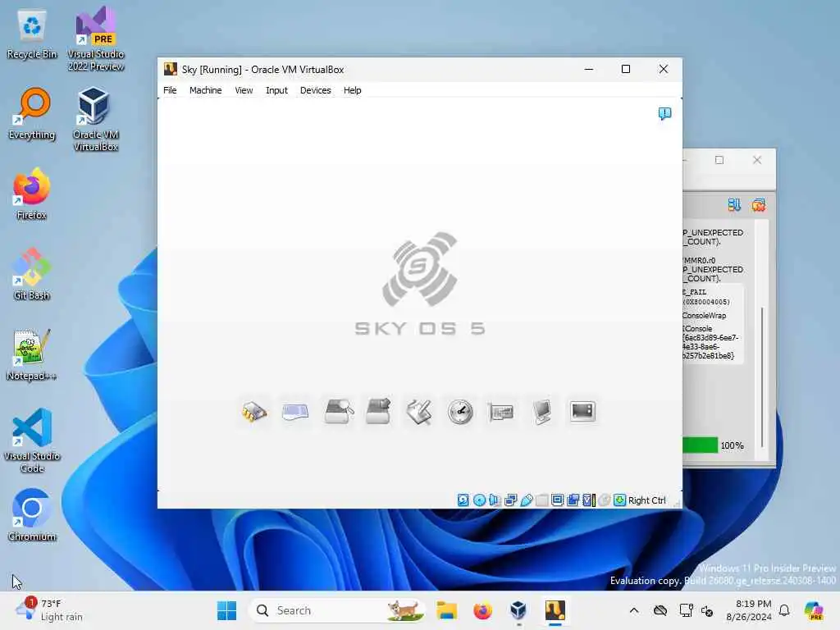Open the Copilot preview icon in taskbar

tap(814, 610)
